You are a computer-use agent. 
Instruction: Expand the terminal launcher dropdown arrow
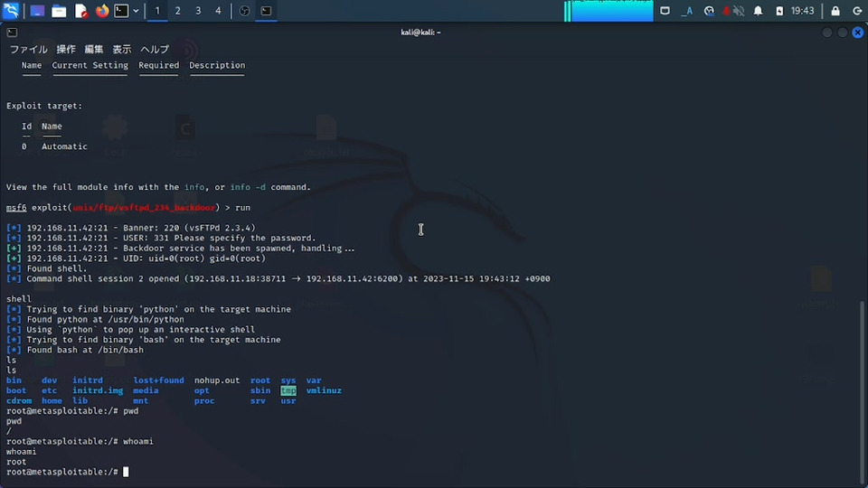coord(136,11)
